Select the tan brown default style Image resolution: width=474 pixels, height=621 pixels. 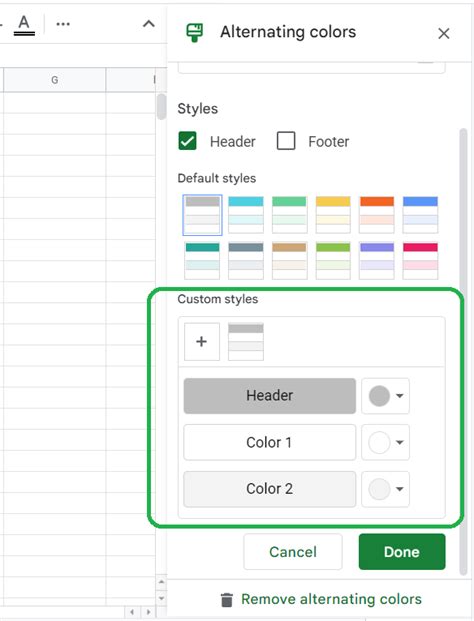click(289, 261)
